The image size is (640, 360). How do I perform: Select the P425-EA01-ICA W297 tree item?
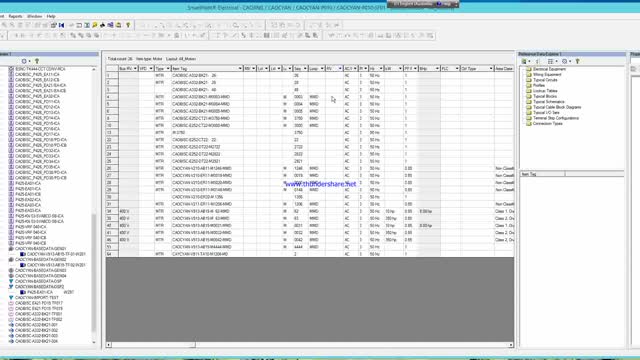click(50, 292)
